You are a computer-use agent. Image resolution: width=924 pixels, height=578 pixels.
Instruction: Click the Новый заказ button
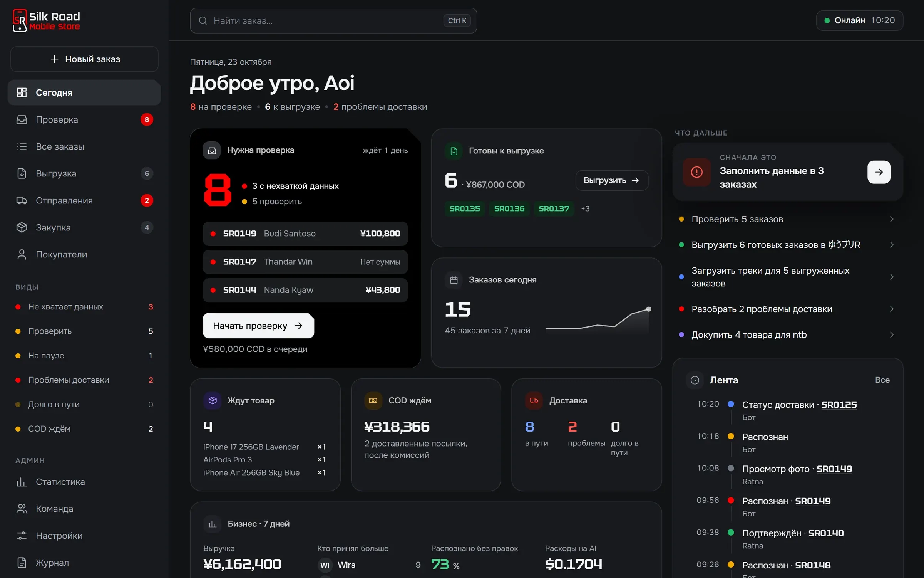click(x=84, y=59)
